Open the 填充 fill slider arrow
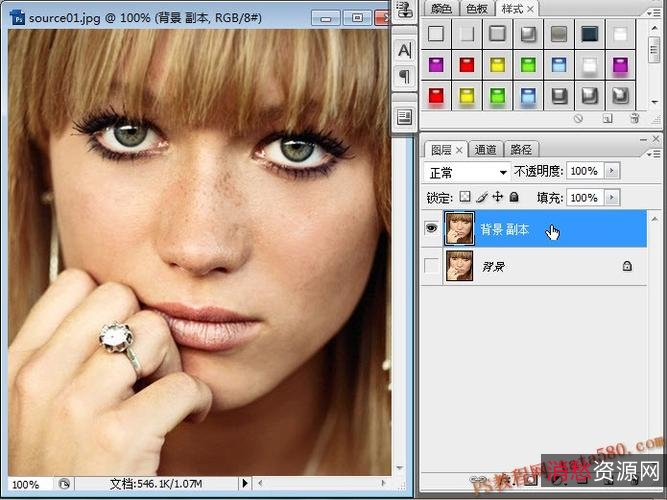 612,197
